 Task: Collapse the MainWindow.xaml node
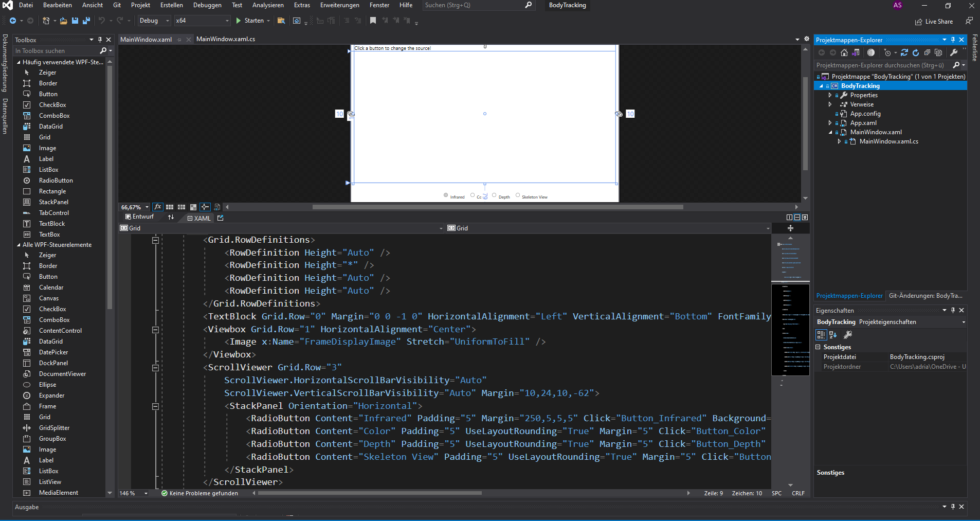click(x=830, y=132)
